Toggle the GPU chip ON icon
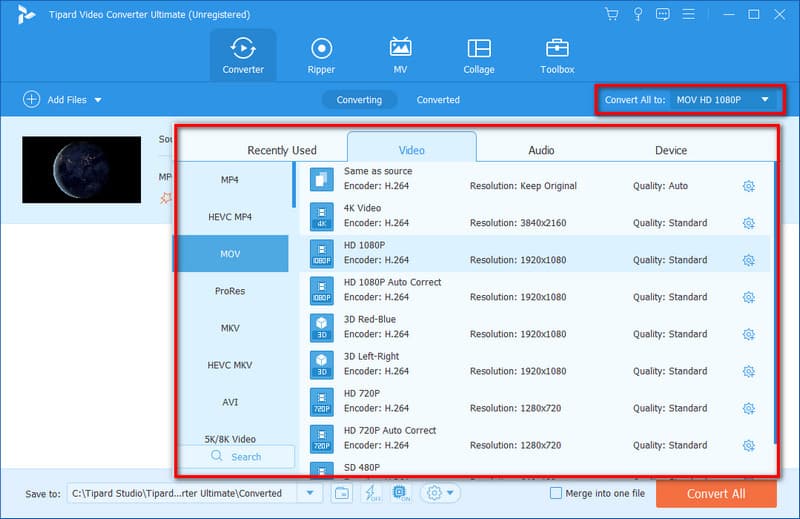This screenshot has width=800, height=519. click(401, 493)
